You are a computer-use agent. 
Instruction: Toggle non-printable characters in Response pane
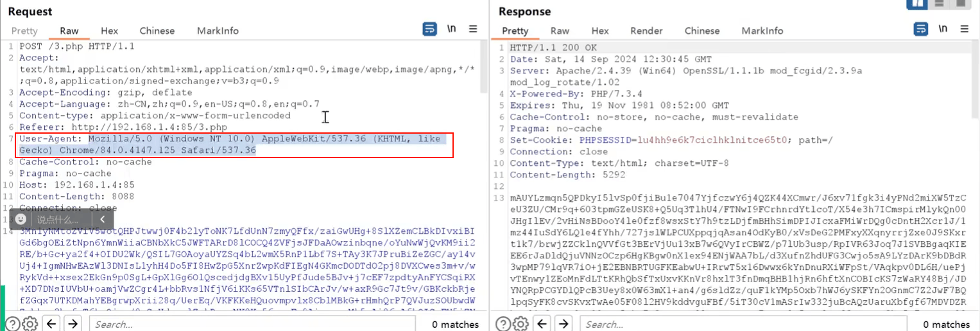(943, 29)
